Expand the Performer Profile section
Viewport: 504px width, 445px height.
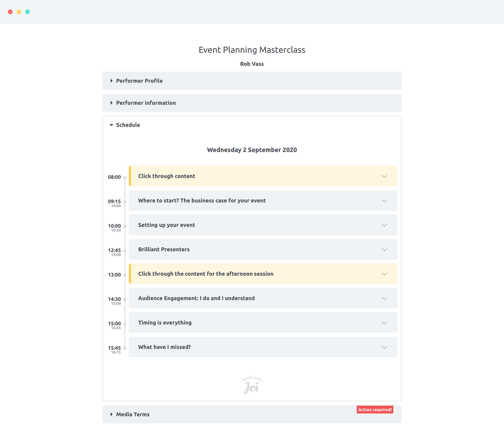(139, 81)
